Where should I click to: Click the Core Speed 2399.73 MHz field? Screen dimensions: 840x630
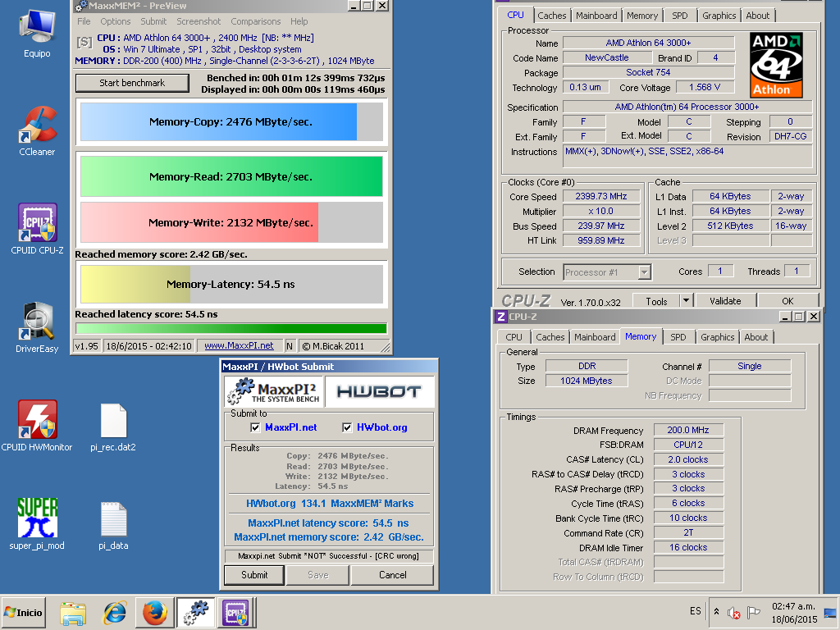pos(601,197)
